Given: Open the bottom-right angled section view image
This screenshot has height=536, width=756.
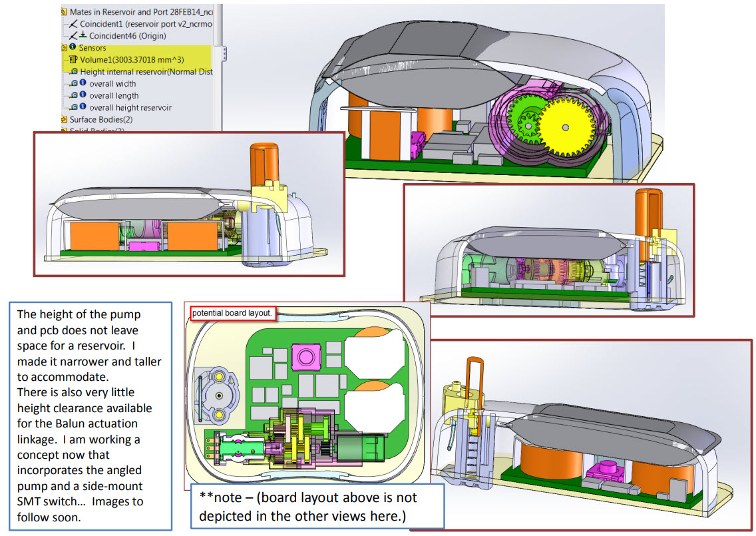Looking at the screenshot, I should click(590, 434).
